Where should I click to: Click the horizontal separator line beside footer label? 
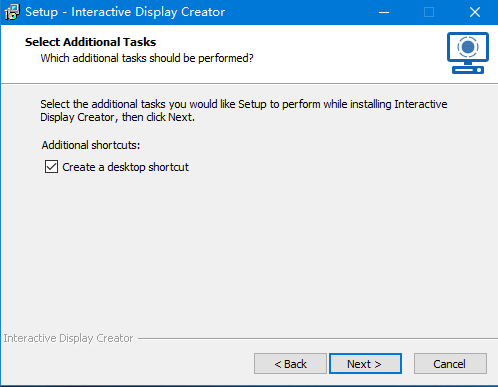click(x=317, y=339)
